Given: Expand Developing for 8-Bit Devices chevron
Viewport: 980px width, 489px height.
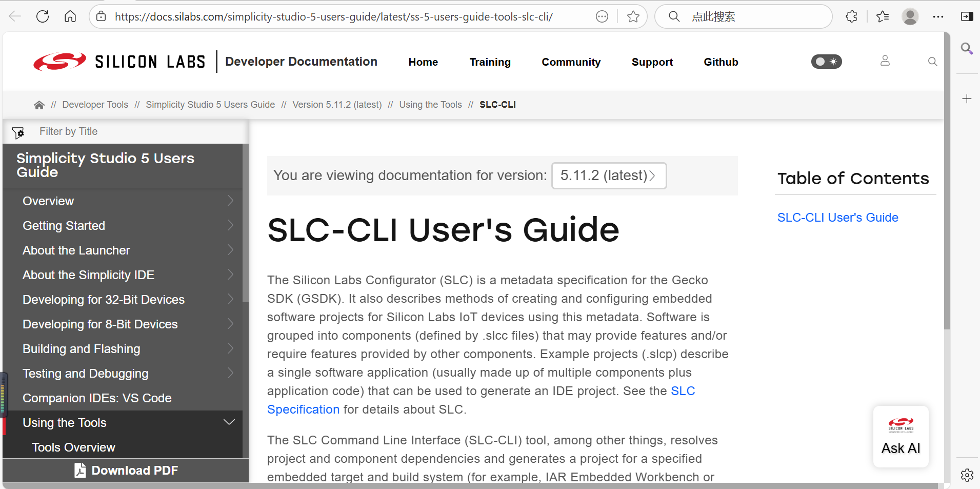Looking at the screenshot, I should 230,324.
